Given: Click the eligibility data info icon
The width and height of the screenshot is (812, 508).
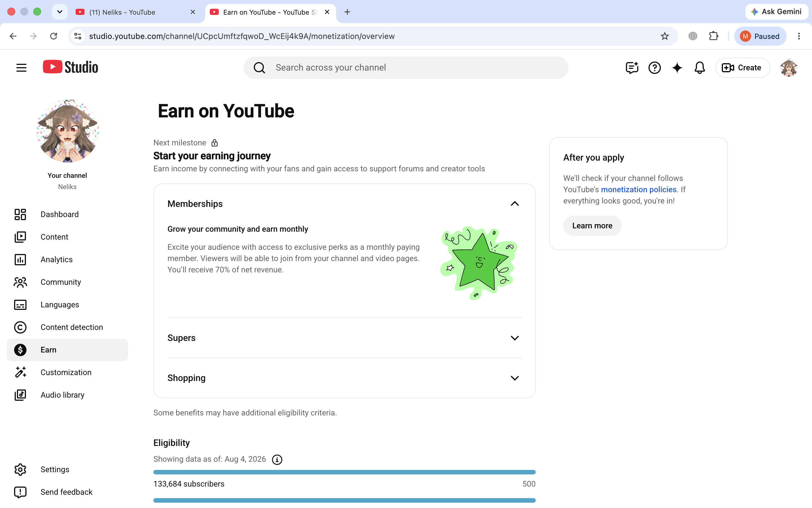Looking at the screenshot, I should 277,459.
